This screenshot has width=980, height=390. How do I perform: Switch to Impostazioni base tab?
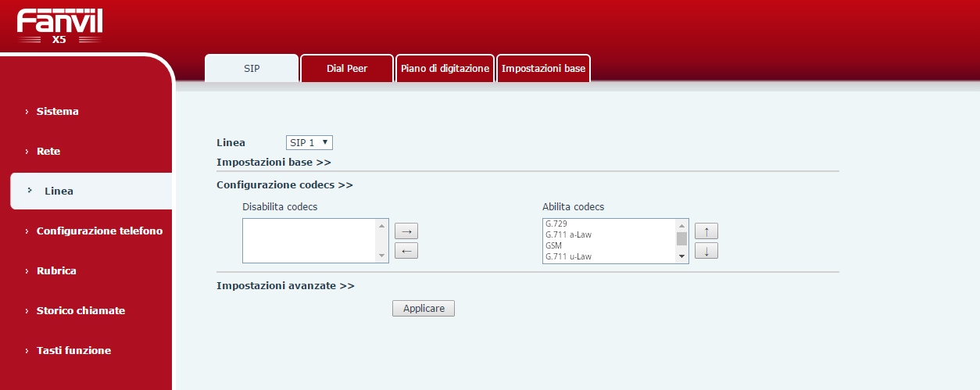pyautogui.click(x=543, y=68)
